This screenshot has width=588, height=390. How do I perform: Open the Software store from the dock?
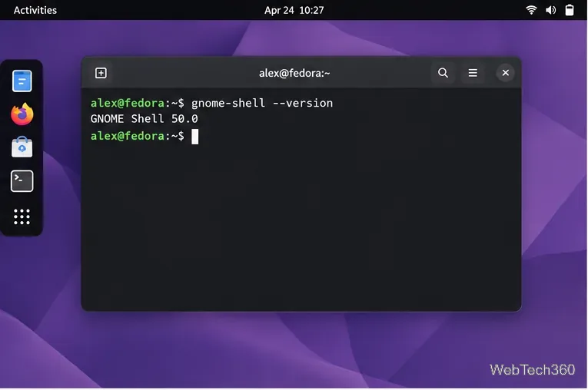click(22, 147)
